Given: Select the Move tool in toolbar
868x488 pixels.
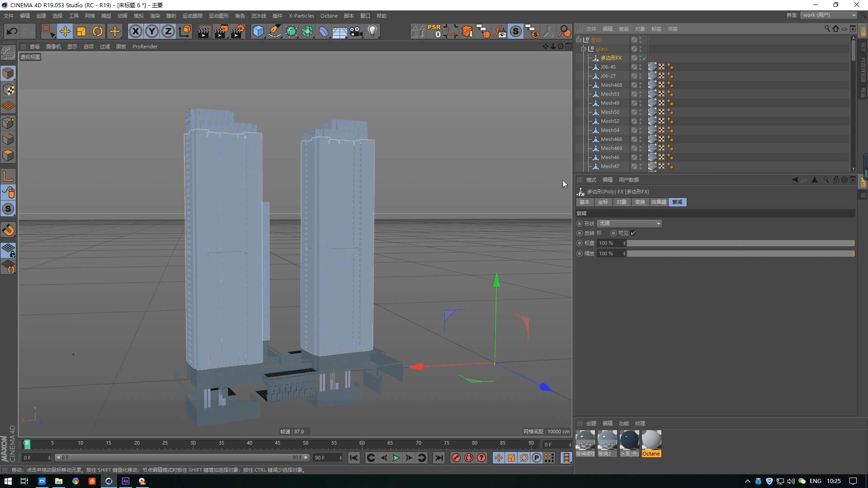Looking at the screenshot, I should pyautogui.click(x=65, y=31).
